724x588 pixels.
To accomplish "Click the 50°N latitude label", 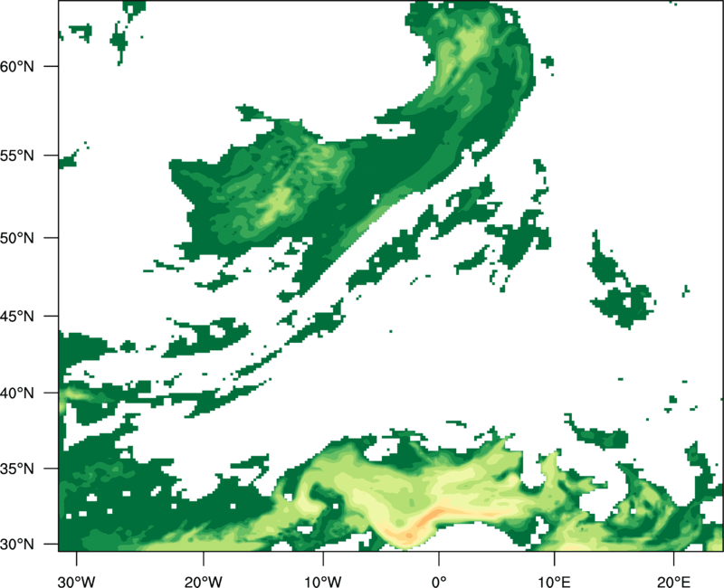I will coord(17,238).
